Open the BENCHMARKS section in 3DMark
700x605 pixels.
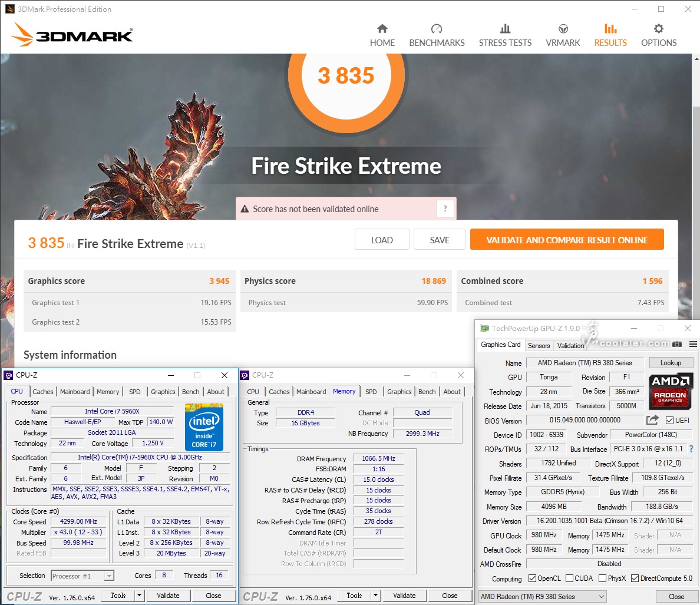(437, 36)
